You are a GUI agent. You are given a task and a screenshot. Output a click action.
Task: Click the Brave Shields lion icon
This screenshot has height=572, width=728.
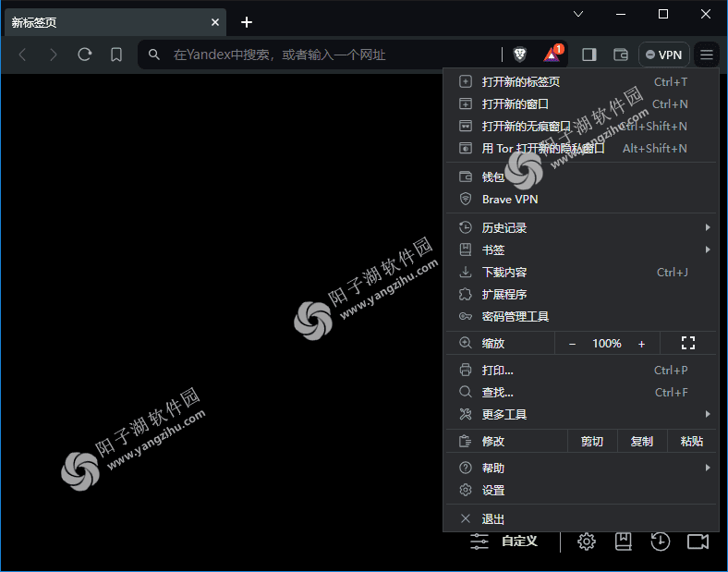click(519, 55)
